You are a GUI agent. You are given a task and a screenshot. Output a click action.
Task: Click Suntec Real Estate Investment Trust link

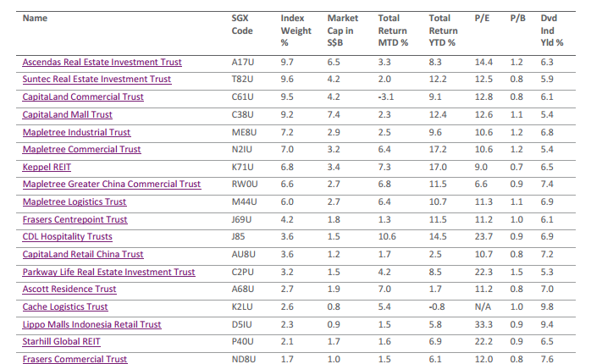(x=97, y=80)
